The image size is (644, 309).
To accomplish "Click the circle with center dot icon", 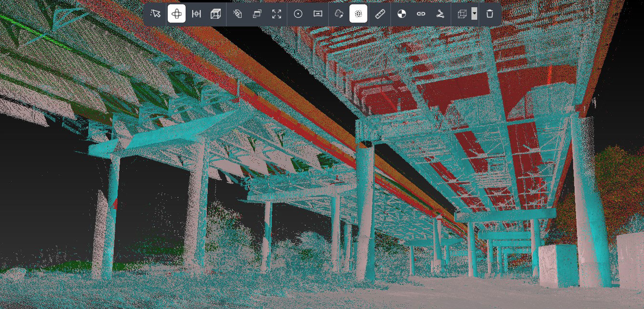I will [x=298, y=13].
